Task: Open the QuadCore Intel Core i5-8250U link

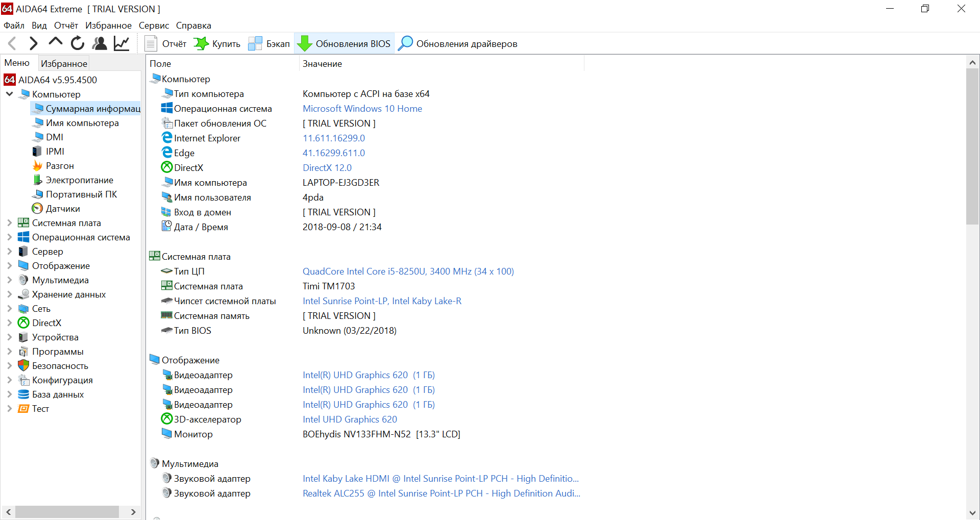Action: pyautogui.click(x=408, y=271)
